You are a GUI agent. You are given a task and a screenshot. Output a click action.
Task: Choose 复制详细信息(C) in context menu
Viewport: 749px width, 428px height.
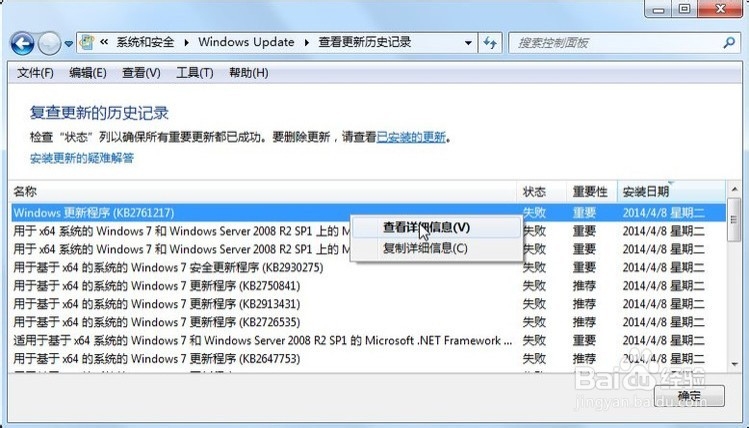[x=436, y=248]
